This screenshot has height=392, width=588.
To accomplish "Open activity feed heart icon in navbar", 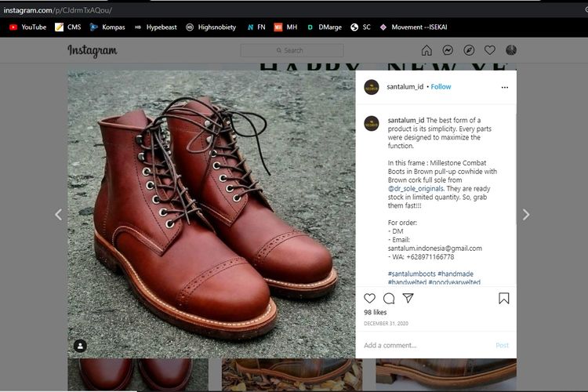I will point(490,50).
